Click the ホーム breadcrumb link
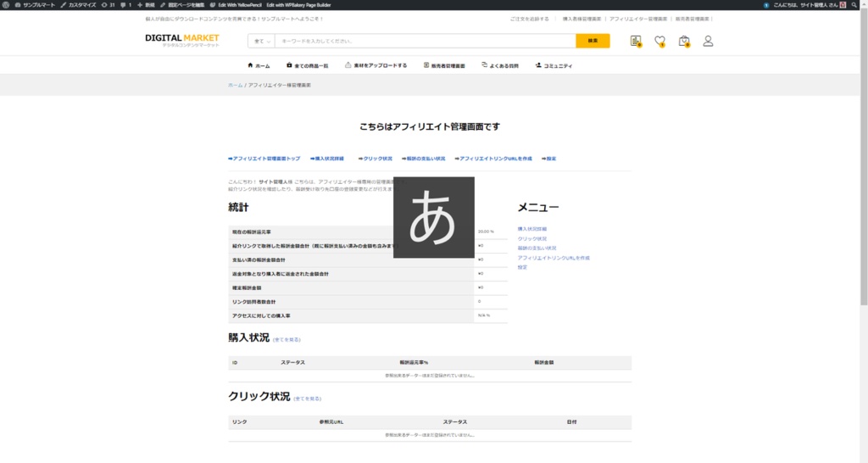The width and height of the screenshot is (868, 463). 236,86
